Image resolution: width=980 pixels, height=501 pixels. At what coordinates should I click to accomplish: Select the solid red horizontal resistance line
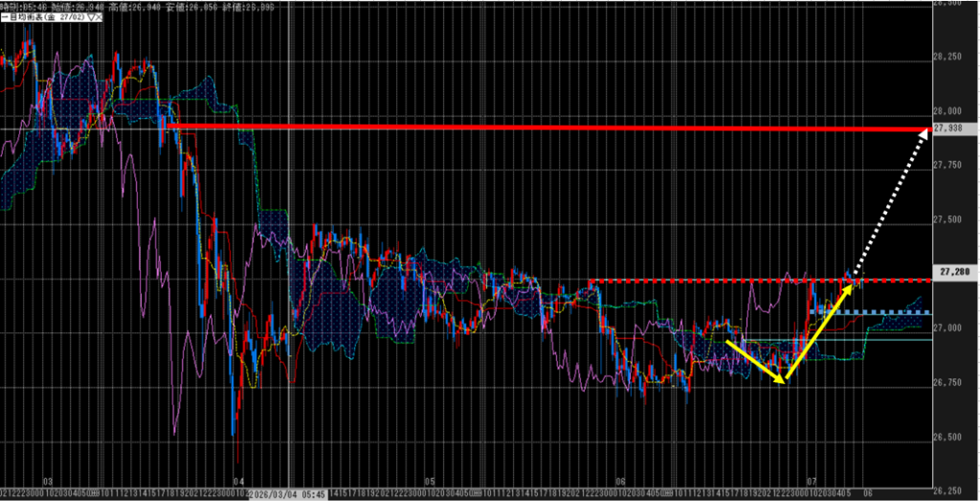click(536, 126)
